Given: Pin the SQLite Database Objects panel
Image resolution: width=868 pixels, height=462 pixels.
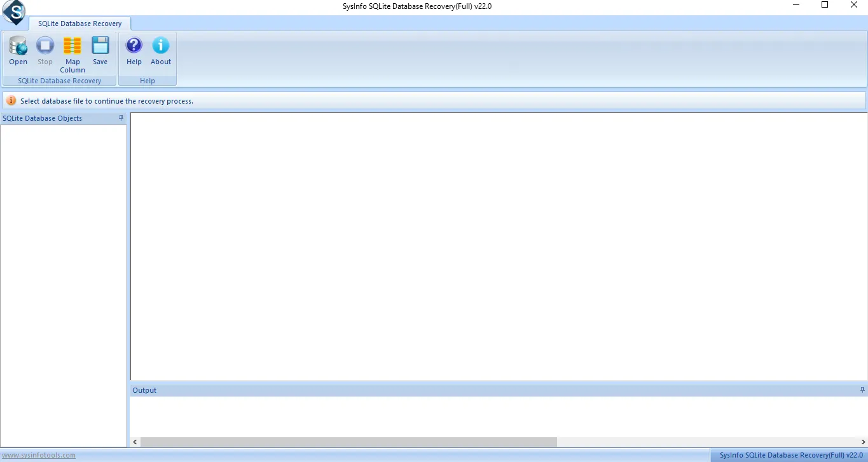Looking at the screenshot, I should tap(121, 118).
